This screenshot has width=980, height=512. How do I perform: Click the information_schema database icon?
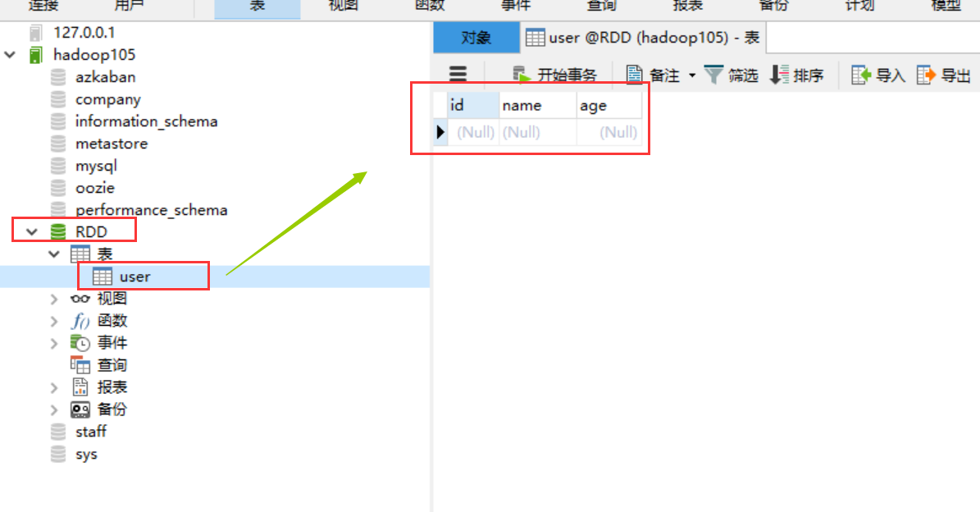click(x=58, y=121)
